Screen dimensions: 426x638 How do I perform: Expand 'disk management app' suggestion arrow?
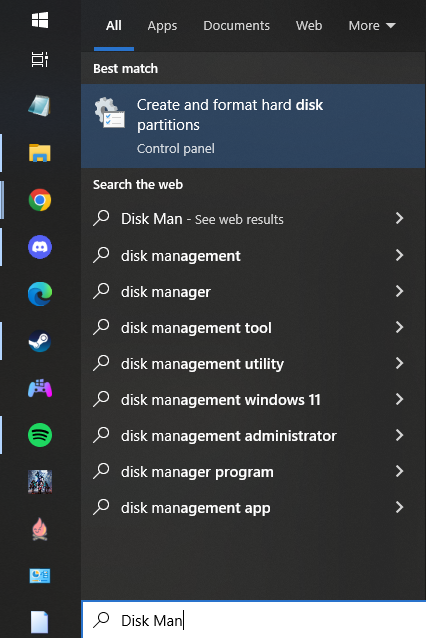click(x=400, y=507)
